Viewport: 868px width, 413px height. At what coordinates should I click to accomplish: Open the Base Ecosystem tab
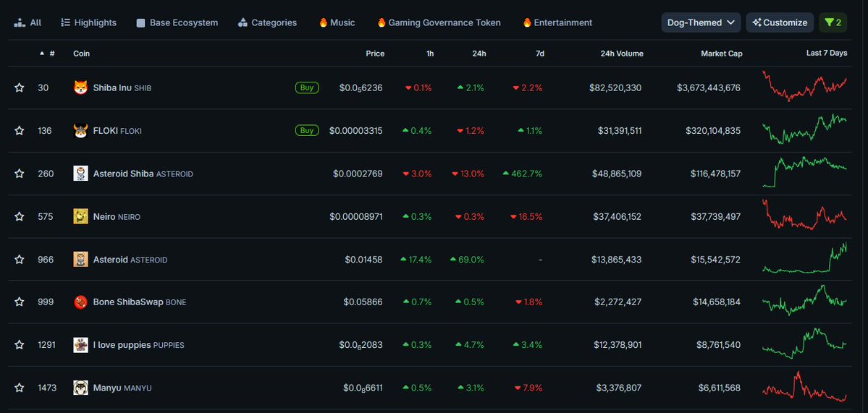[177, 22]
